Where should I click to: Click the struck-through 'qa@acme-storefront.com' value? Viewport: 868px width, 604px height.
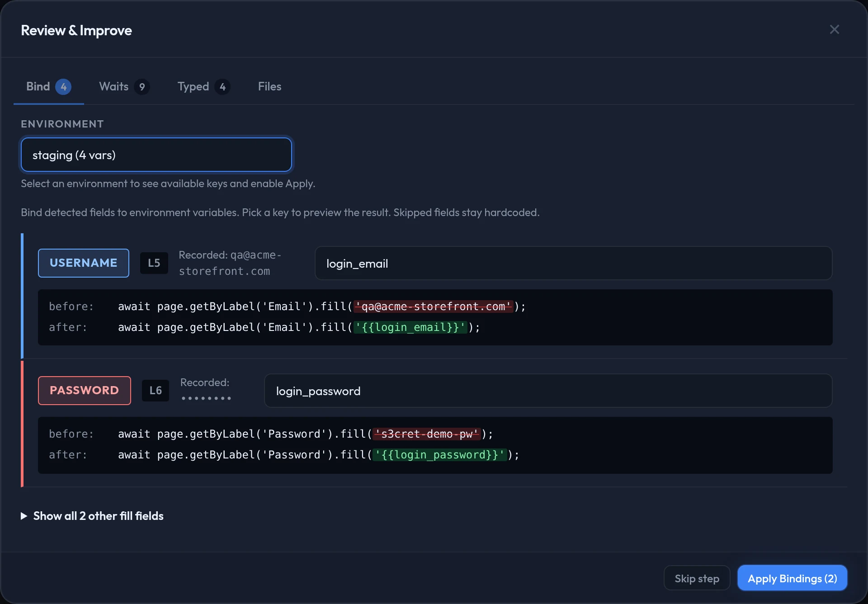(x=434, y=307)
